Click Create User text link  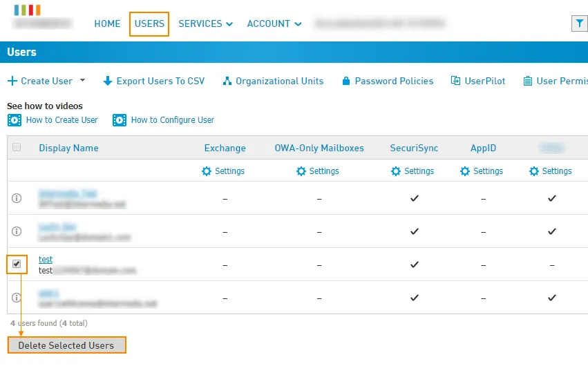pyautogui.click(x=46, y=81)
